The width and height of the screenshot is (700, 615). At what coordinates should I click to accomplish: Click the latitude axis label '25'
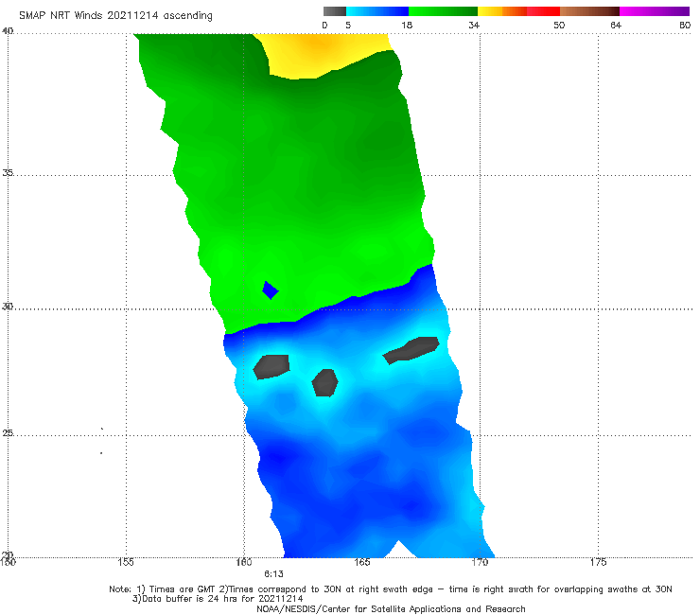click(x=8, y=433)
